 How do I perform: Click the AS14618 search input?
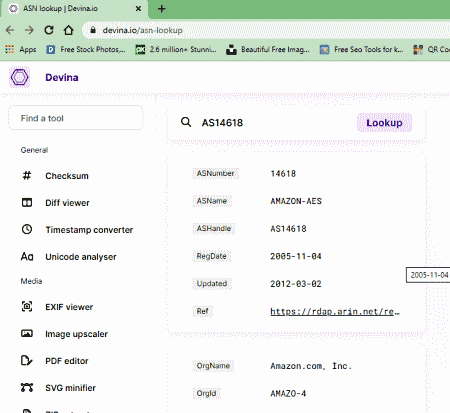tap(222, 123)
